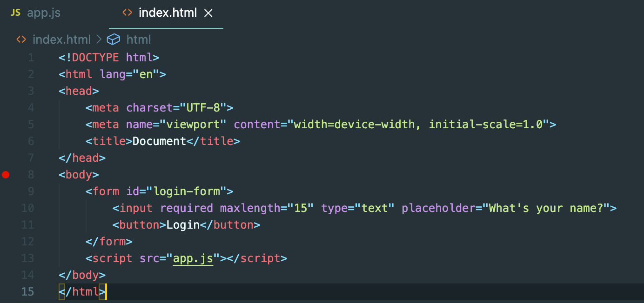Click the Login text inside button tag
The image size is (644, 303).
(183, 225)
